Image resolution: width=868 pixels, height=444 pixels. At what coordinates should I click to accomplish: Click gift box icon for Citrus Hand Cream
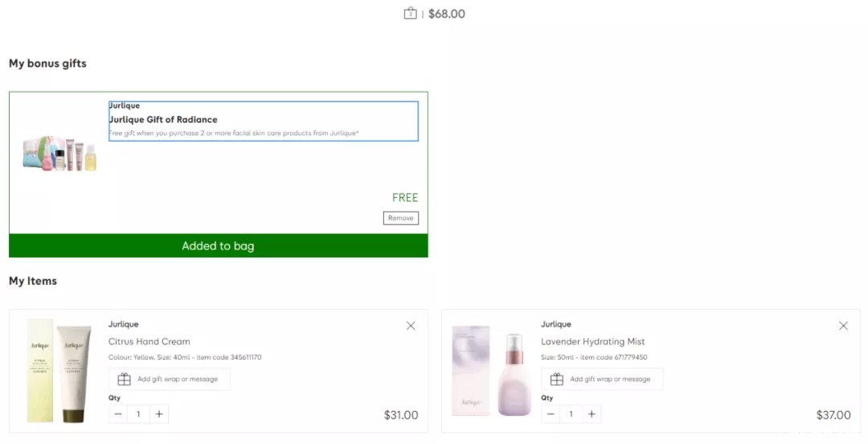point(125,379)
